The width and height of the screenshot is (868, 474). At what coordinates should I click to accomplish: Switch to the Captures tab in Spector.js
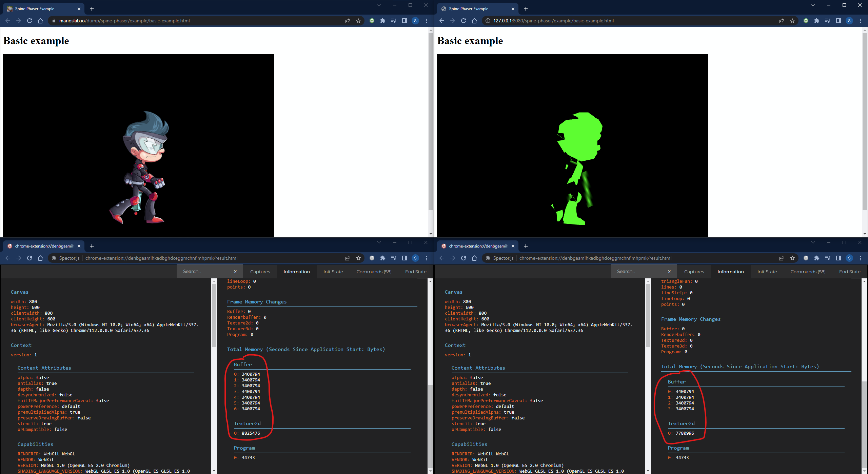pyautogui.click(x=260, y=271)
